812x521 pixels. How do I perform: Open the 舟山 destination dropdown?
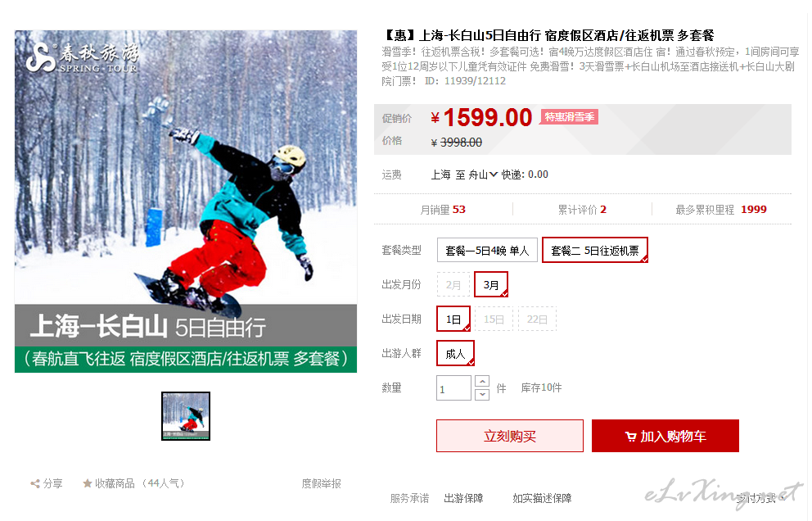[483, 174]
